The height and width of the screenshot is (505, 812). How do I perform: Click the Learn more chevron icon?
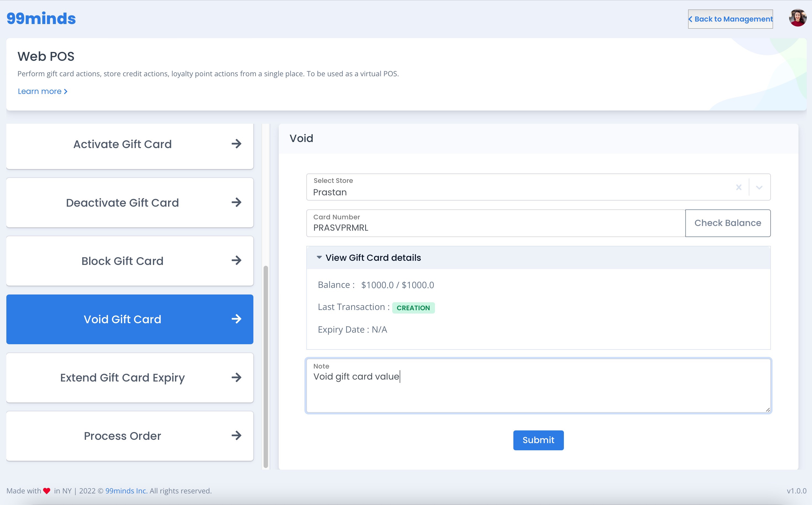tap(66, 91)
